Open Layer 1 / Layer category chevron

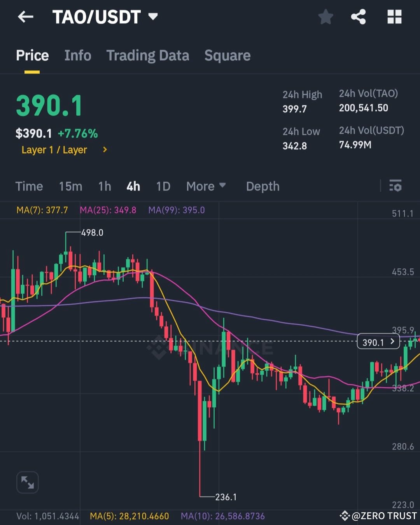104,150
